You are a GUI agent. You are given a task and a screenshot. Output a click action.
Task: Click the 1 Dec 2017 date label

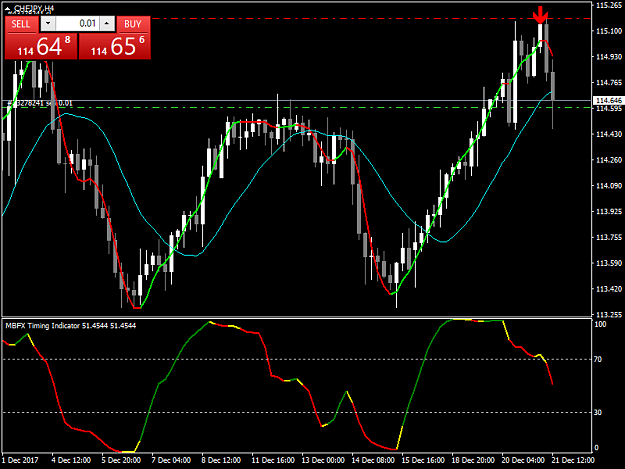tap(20, 460)
